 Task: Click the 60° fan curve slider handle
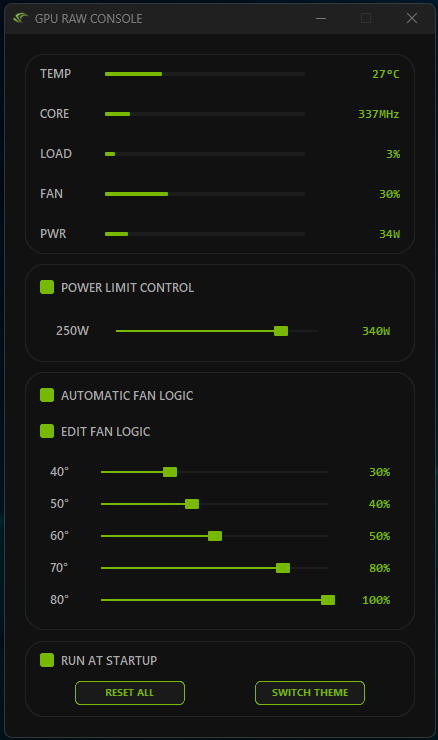click(x=215, y=536)
